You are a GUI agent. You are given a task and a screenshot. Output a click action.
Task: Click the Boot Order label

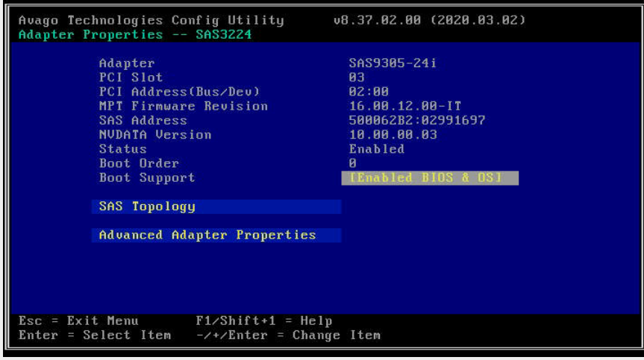139,163
